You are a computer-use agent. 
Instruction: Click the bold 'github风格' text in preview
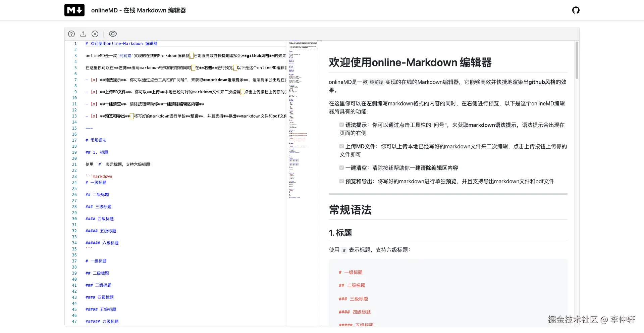(x=542, y=82)
